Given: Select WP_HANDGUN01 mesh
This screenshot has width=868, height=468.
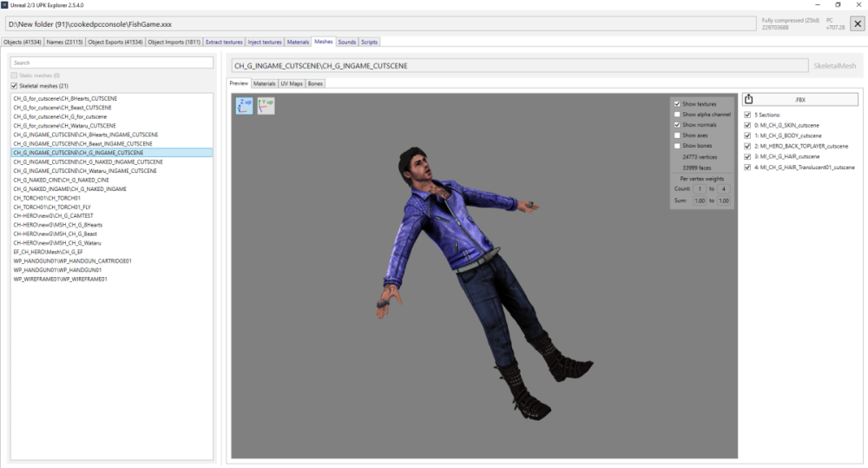Looking at the screenshot, I should tap(111, 270).
